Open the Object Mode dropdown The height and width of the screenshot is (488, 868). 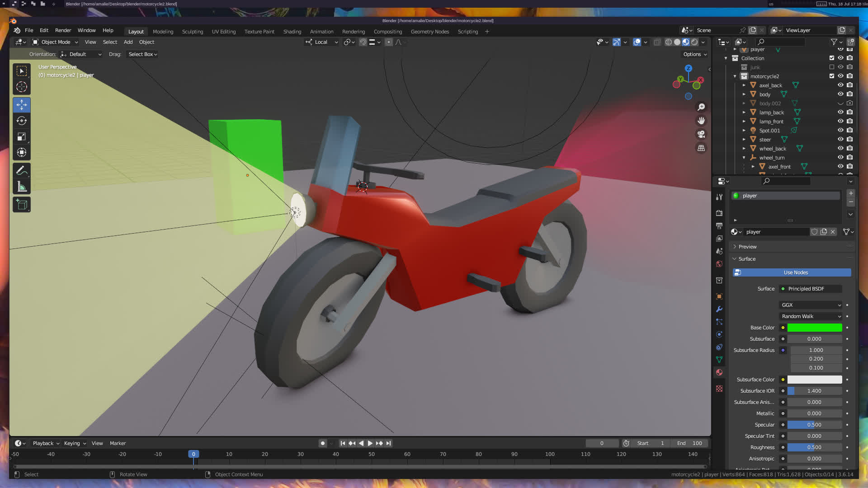point(56,42)
